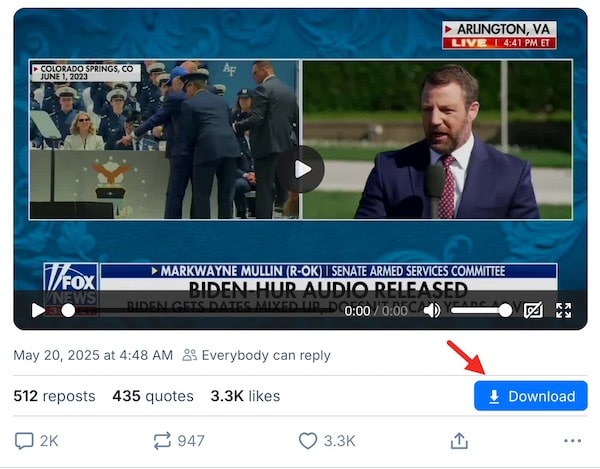
Task: Open the reply comment icon
Action: pos(24,441)
